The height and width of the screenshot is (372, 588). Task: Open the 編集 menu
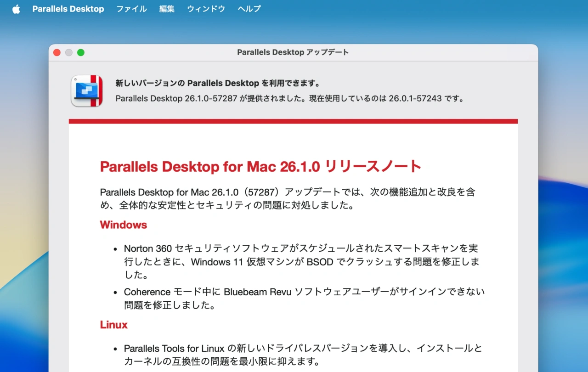[166, 9]
